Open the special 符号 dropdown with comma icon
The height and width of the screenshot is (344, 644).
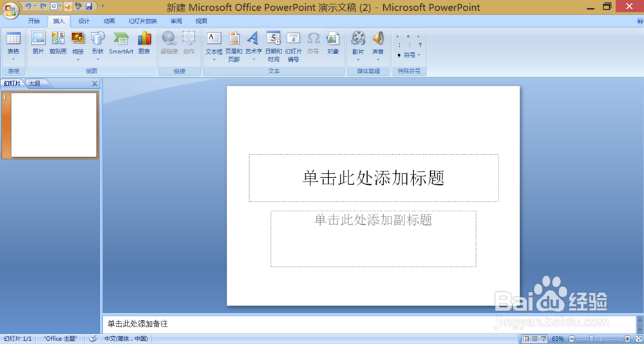409,55
